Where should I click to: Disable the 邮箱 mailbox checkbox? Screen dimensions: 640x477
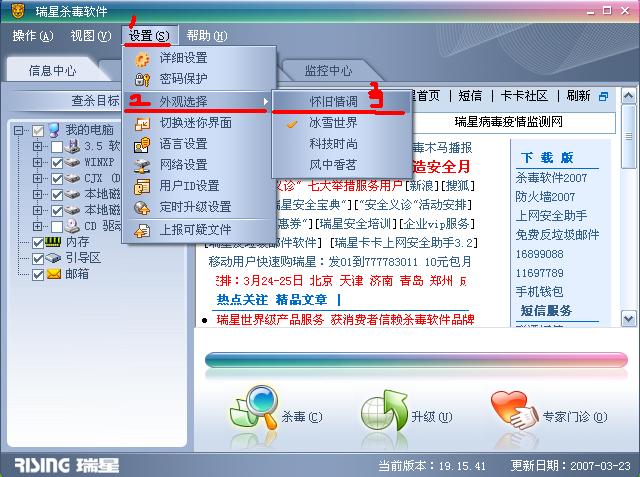pos(38,275)
